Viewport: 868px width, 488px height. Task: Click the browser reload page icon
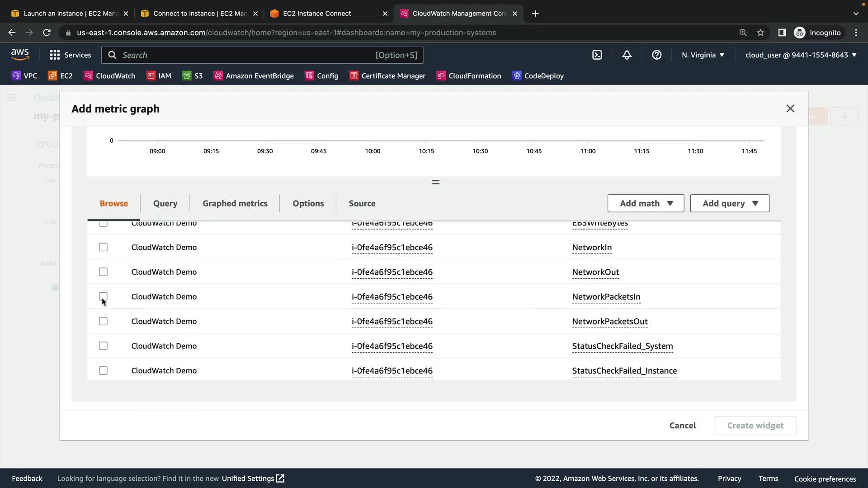click(47, 33)
